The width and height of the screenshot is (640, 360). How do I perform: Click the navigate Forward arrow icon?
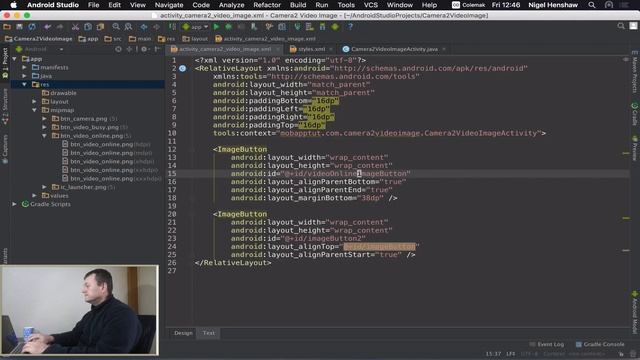(x=156, y=27)
